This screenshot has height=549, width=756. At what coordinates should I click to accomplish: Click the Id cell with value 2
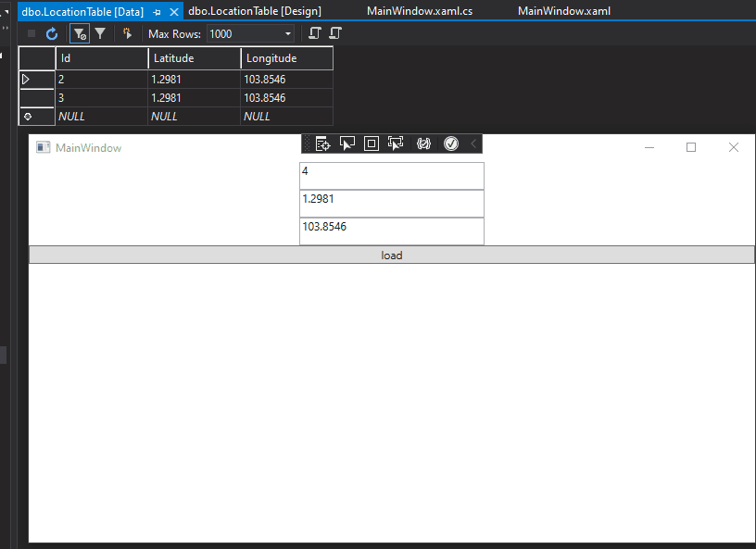coord(102,79)
